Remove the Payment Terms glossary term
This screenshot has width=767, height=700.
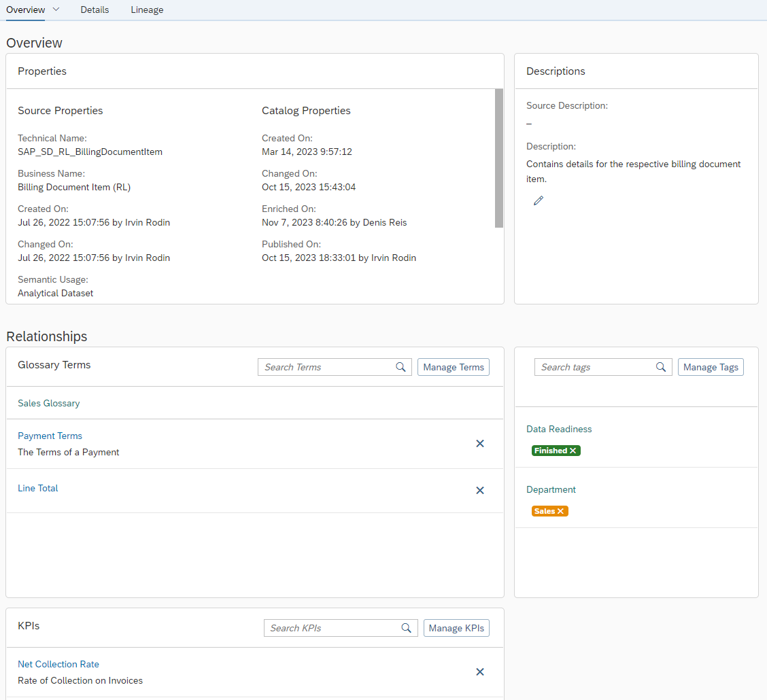pos(479,443)
